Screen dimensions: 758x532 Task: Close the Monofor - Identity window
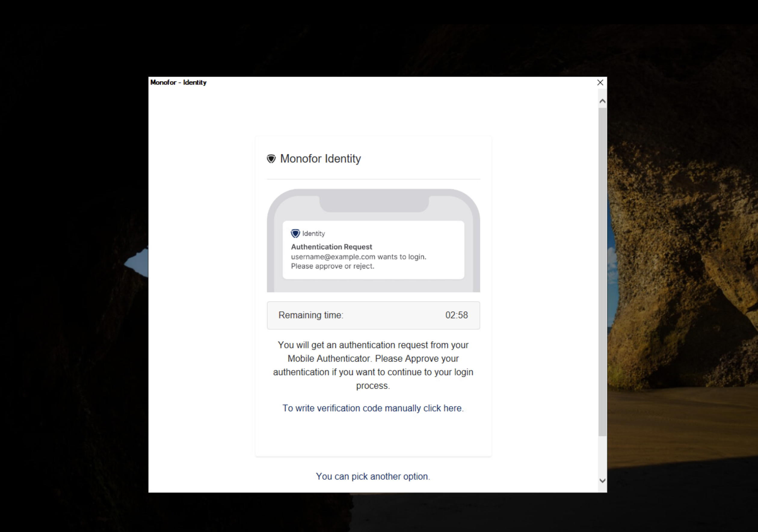click(600, 82)
